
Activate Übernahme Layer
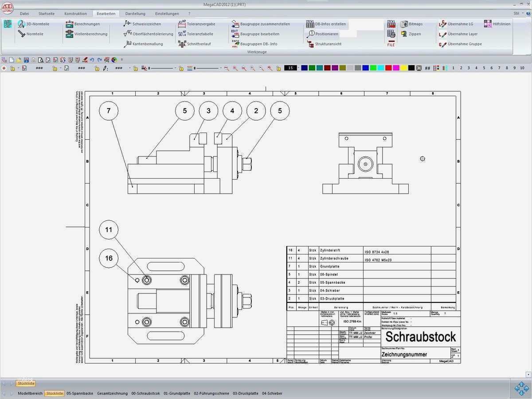click(462, 34)
